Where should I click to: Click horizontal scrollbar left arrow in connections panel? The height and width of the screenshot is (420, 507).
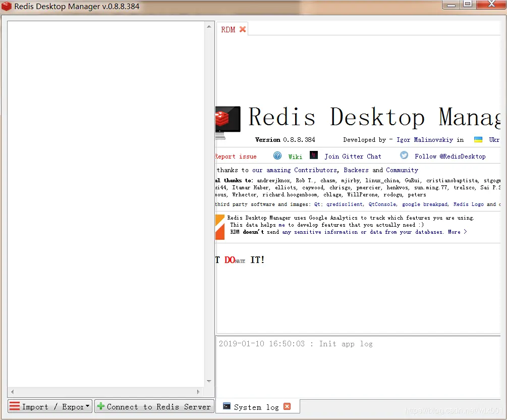[x=12, y=392]
